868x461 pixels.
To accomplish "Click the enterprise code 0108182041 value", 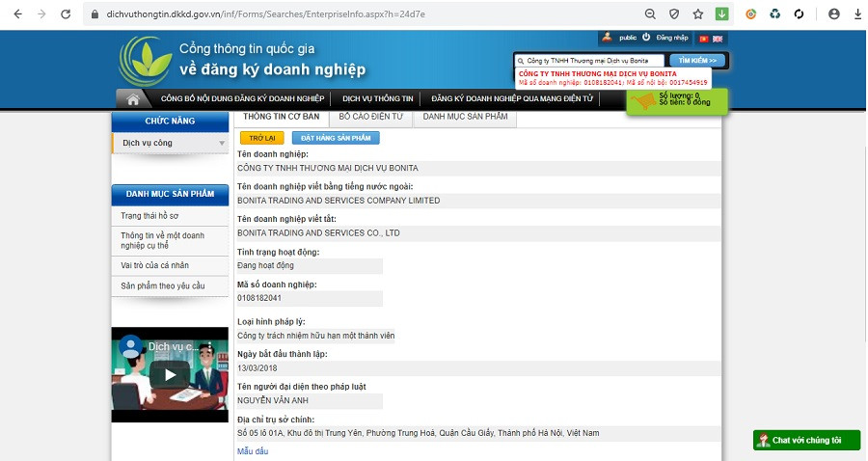I will 259,298.
